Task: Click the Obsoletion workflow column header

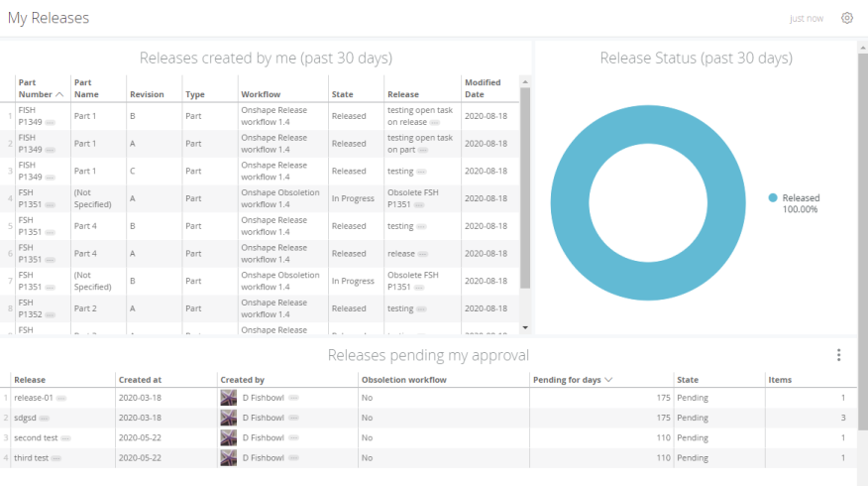Action: 404,380
